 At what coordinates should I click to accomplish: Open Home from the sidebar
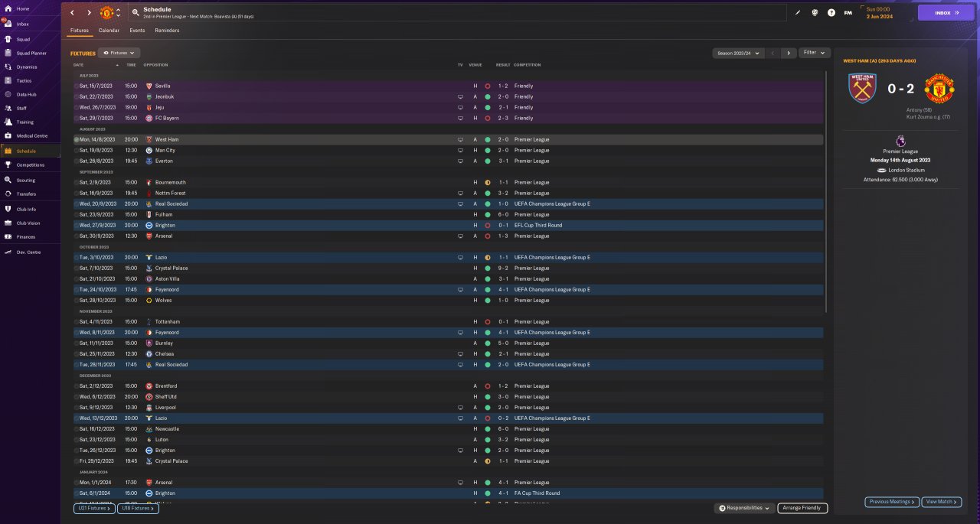point(23,8)
